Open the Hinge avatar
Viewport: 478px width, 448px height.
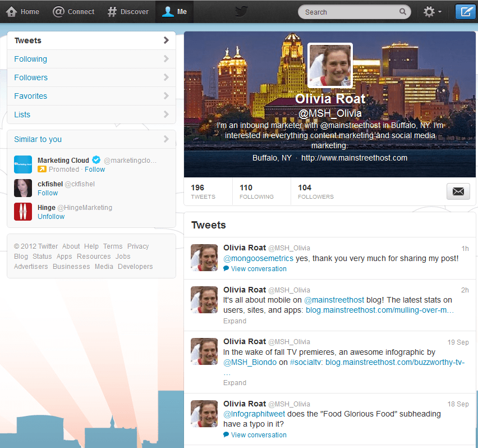23,212
